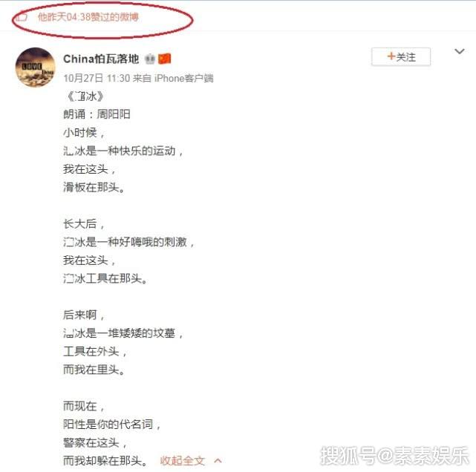The height and width of the screenshot is (472, 476).
Task: Click the line 滑板在那头。
Action: click(x=94, y=188)
